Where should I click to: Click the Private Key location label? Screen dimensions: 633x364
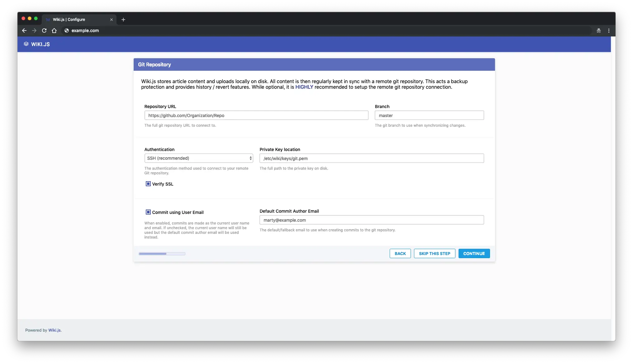click(x=280, y=149)
